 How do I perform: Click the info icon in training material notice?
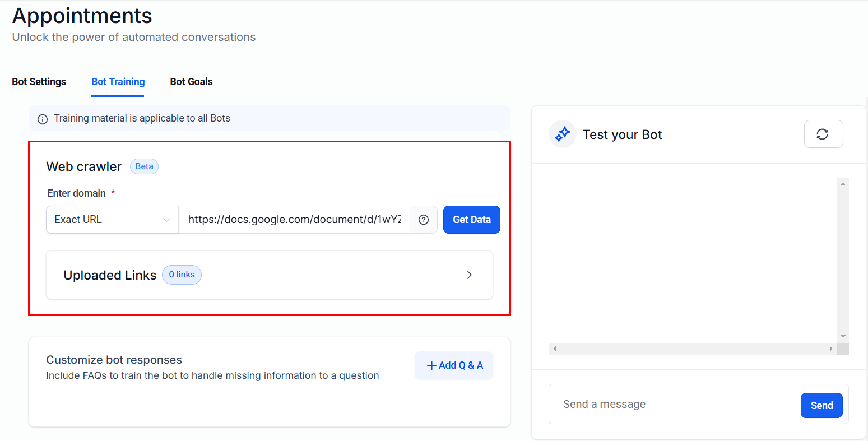43,119
